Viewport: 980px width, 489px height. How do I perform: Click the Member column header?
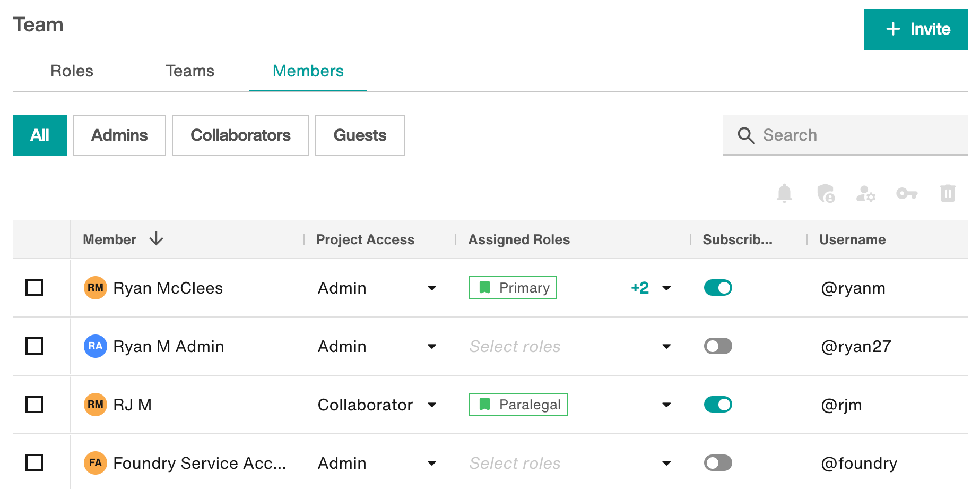(110, 239)
